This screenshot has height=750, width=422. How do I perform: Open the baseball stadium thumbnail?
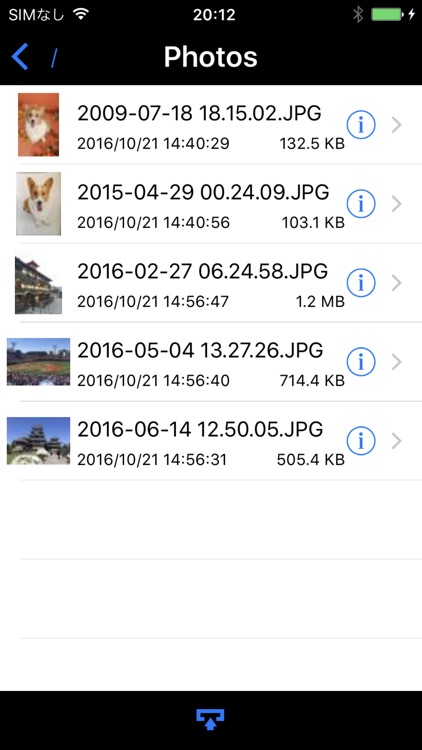click(38, 362)
